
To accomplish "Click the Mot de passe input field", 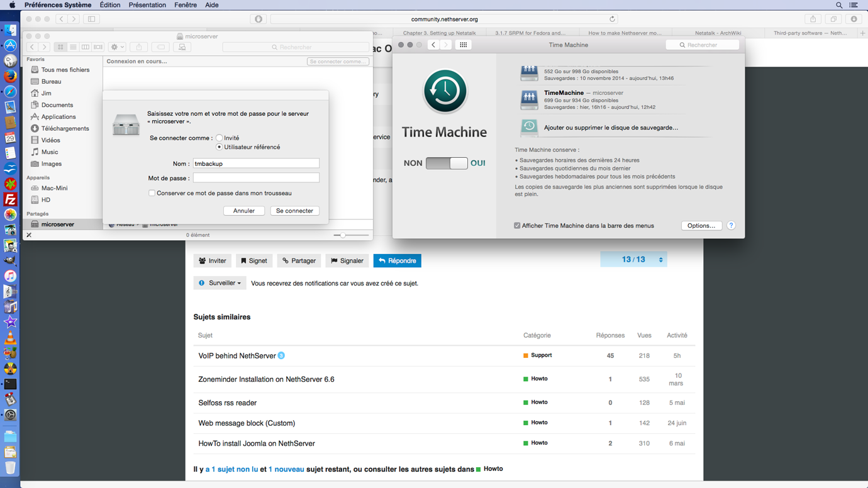I will coord(256,177).
